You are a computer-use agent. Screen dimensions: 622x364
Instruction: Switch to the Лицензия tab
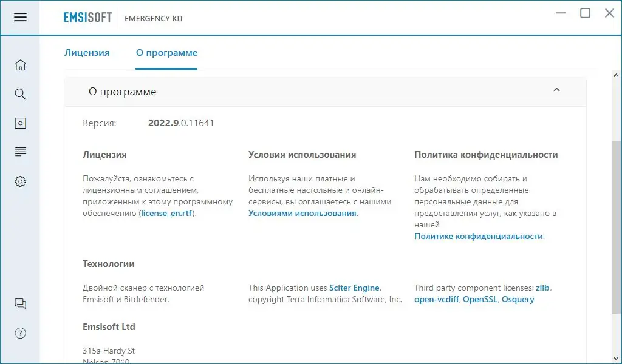[x=87, y=53]
